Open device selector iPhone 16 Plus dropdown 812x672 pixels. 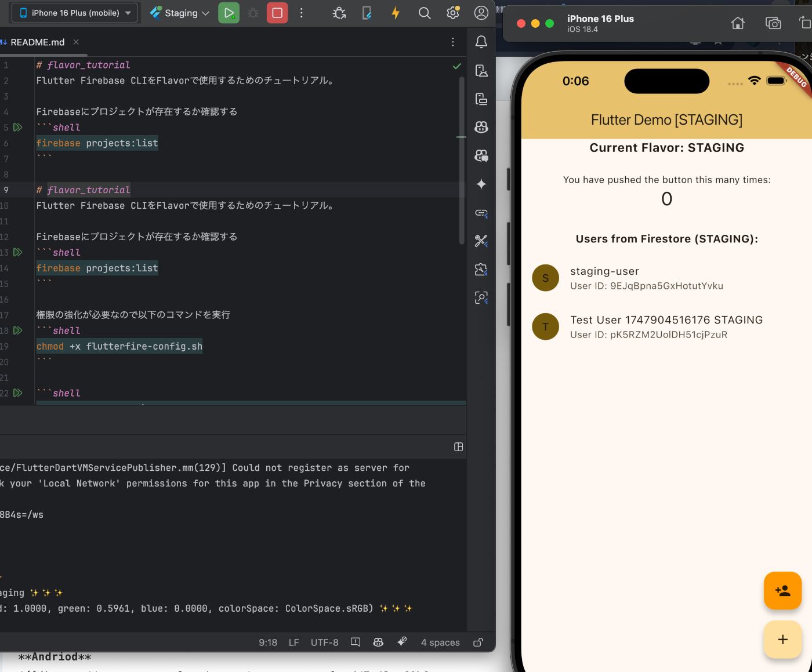point(75,13)
